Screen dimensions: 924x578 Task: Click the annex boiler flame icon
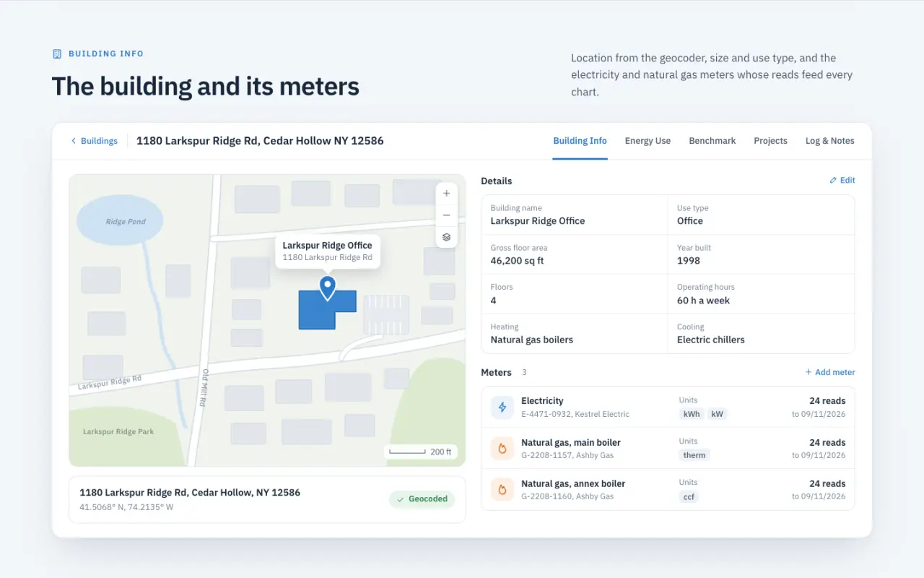pyautogui.click(x=502, y=490)
